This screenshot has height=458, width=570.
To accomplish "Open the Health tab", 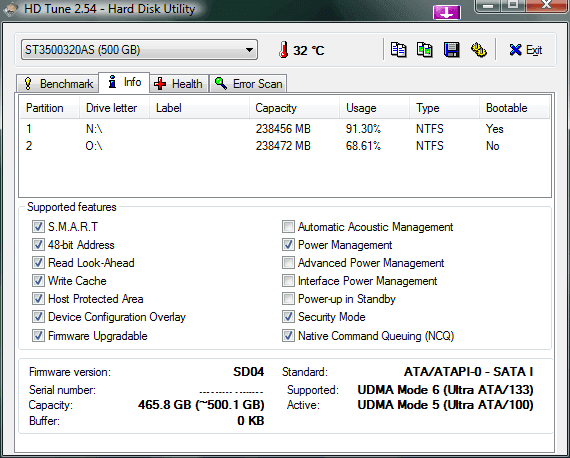I will click(x=178, y=84).
